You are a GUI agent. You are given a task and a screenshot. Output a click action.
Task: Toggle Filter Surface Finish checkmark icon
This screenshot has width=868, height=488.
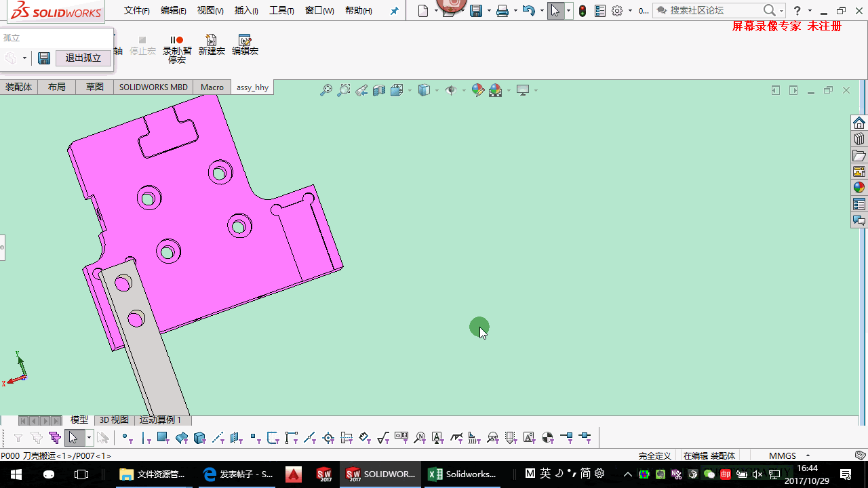[x=383, y=438]
